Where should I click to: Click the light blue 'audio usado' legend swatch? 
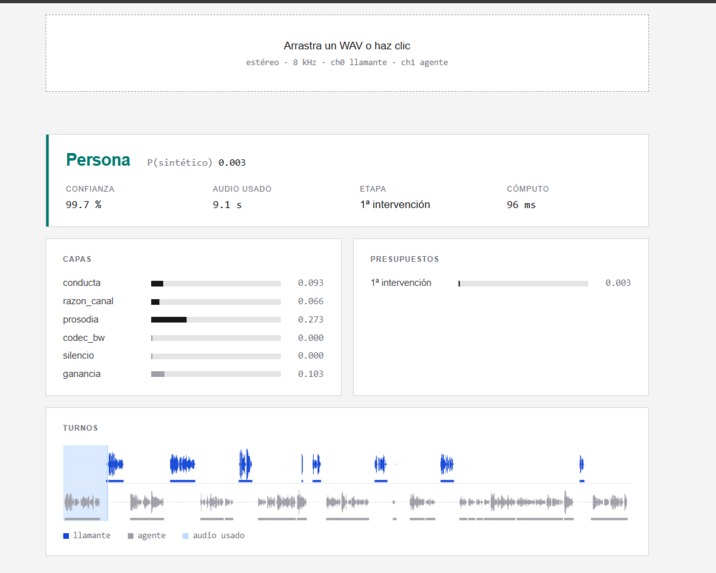tap(185, 536)
